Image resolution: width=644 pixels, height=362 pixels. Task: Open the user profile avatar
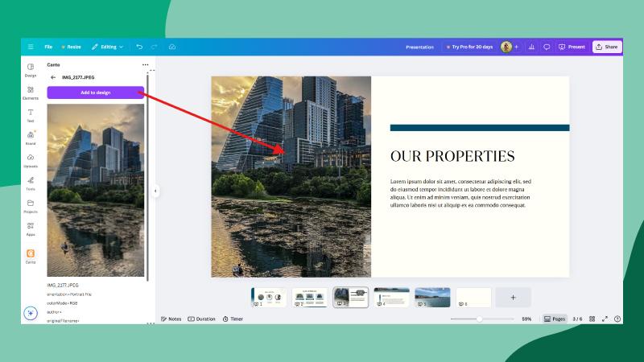pos(506,47)
